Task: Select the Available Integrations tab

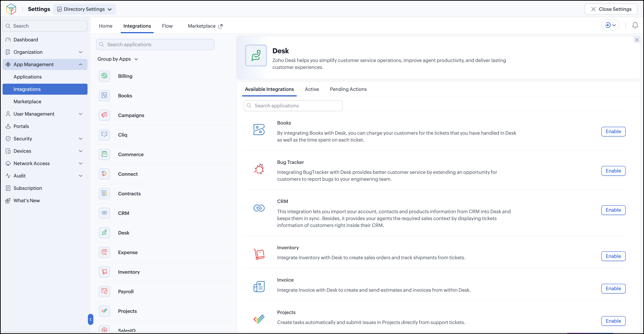Action: tap(269, 89)
